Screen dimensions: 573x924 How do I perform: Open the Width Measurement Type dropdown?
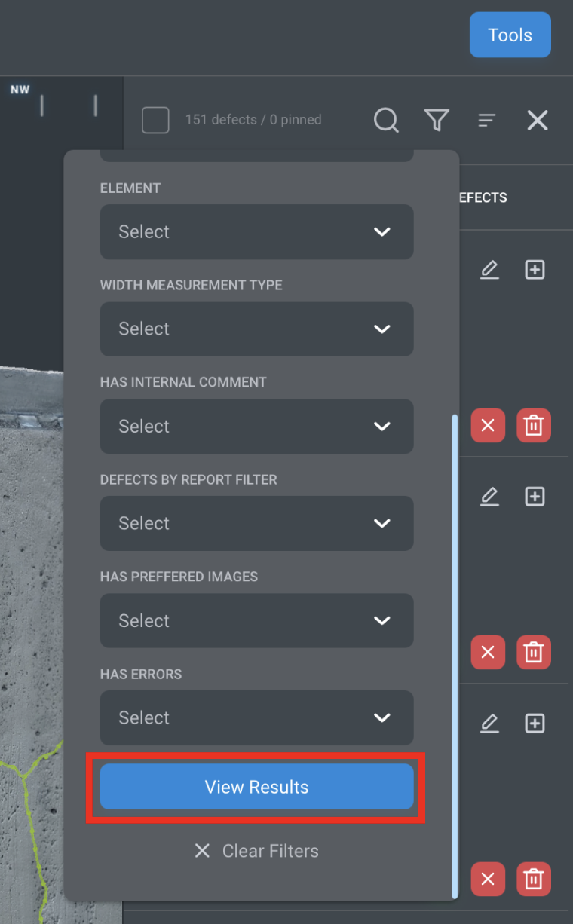(256, 329)
